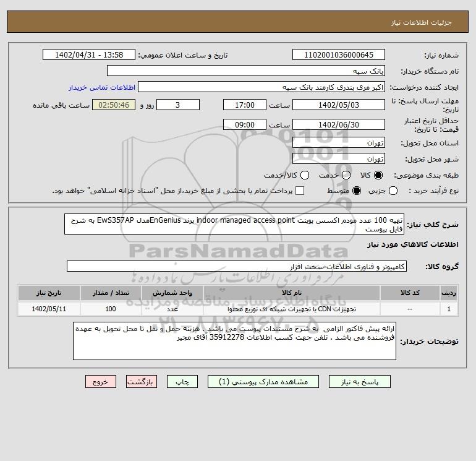Select the کالا radio button
476x461 pixels.
click(378, 175)
